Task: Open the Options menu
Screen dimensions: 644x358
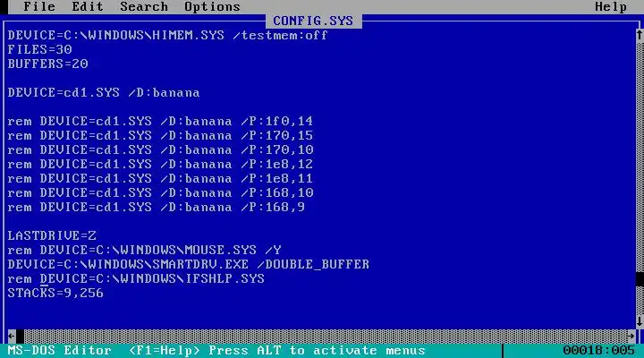Action: (x=212, y=6)
